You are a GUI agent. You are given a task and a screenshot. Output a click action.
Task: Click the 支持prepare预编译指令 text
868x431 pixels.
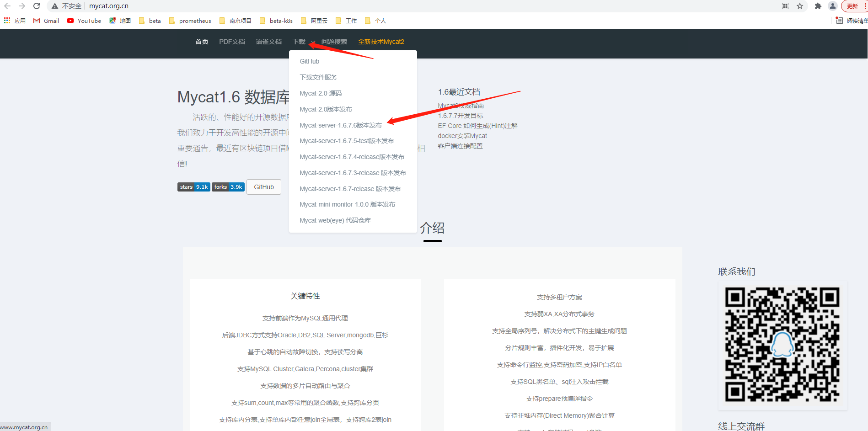coord(559,399)
